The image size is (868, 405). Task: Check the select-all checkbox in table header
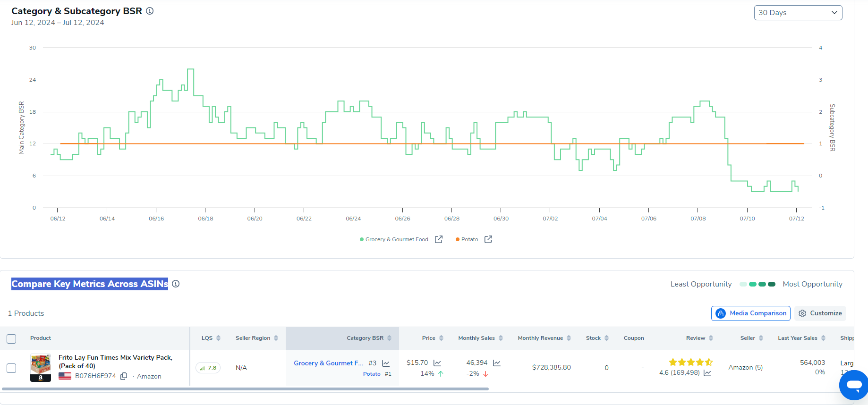(11, 338)
